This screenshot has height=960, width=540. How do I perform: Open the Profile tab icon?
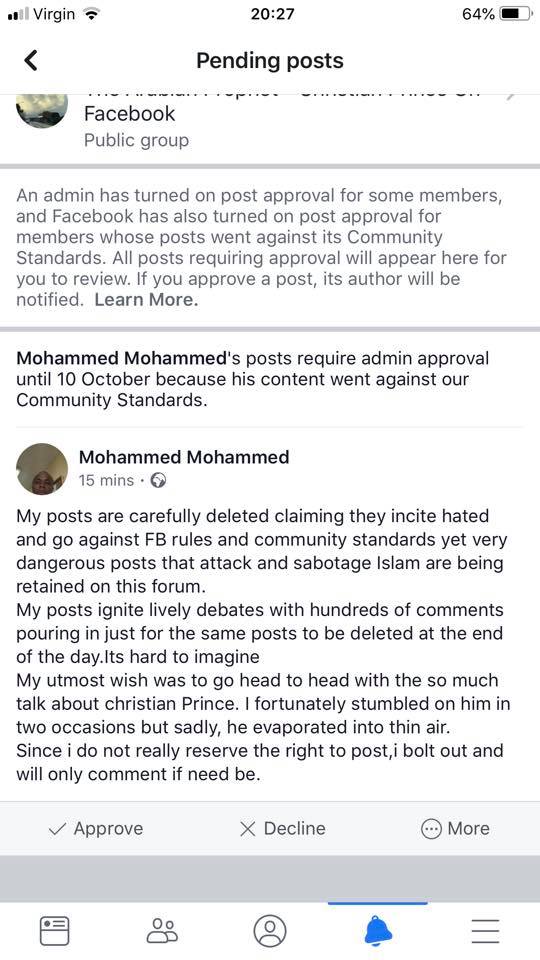[270, 931]
